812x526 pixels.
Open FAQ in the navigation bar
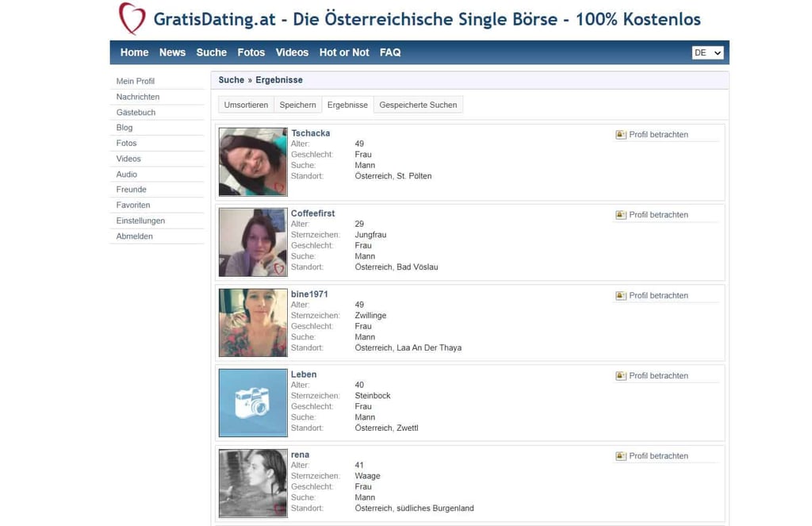click(x=390, y=52)
